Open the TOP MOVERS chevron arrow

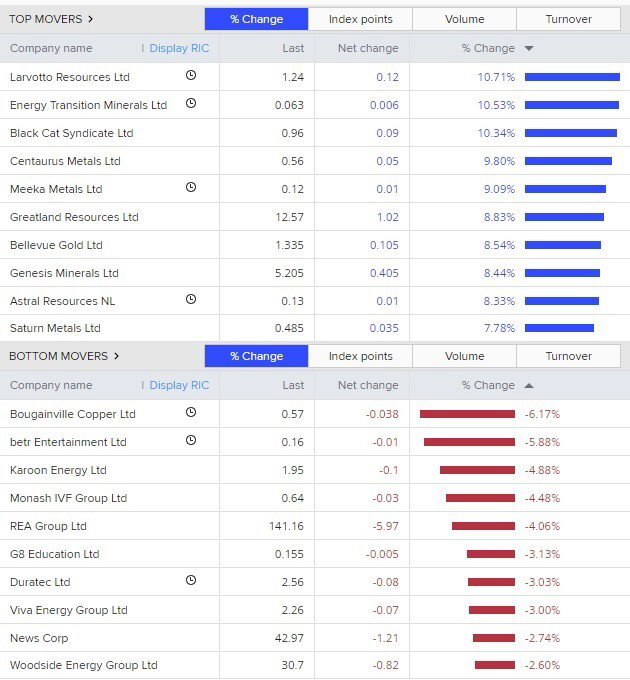point(91,19)
